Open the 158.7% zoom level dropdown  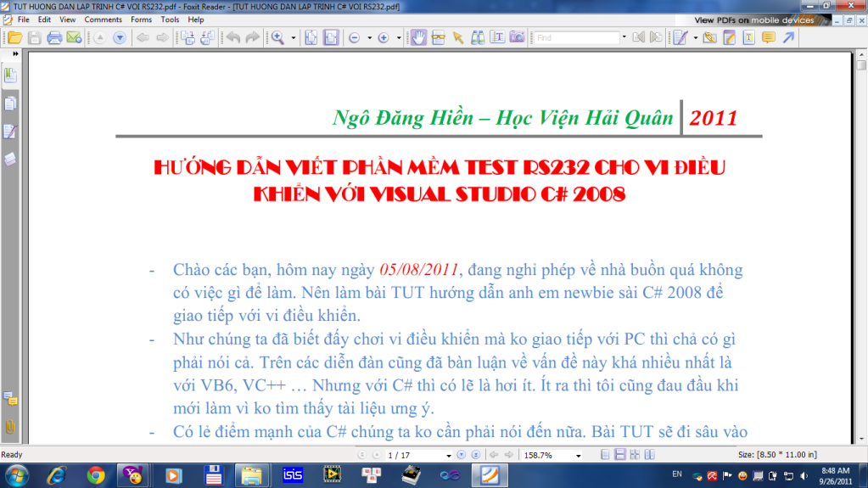tap(579, 455)
